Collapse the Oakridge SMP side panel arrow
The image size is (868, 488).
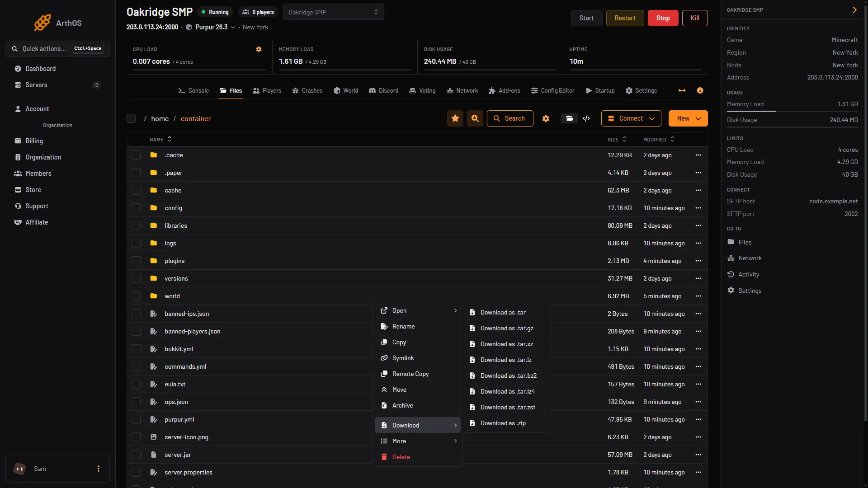click(x=854, y=10)
